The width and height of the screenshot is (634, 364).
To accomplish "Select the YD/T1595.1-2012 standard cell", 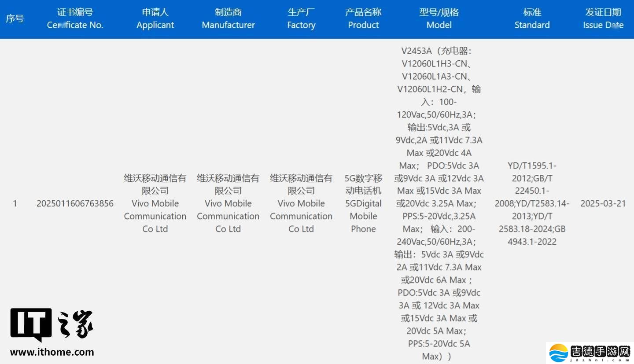I will tap(532, 203).
